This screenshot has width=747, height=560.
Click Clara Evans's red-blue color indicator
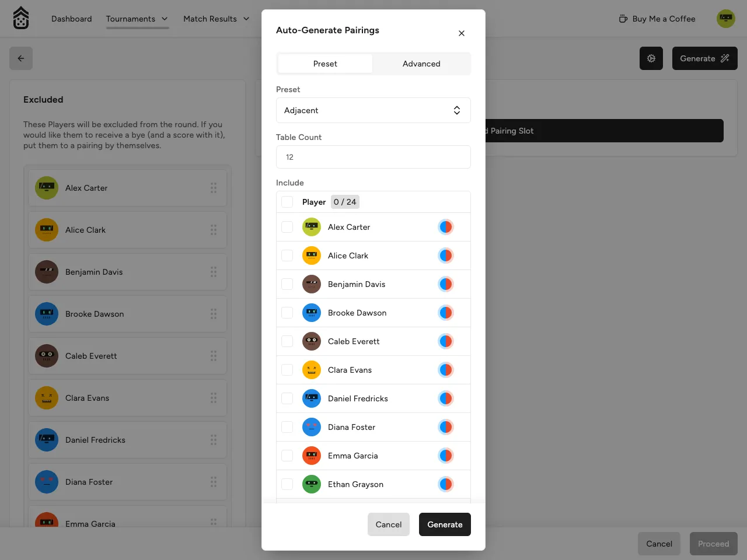tap(446, 370)
